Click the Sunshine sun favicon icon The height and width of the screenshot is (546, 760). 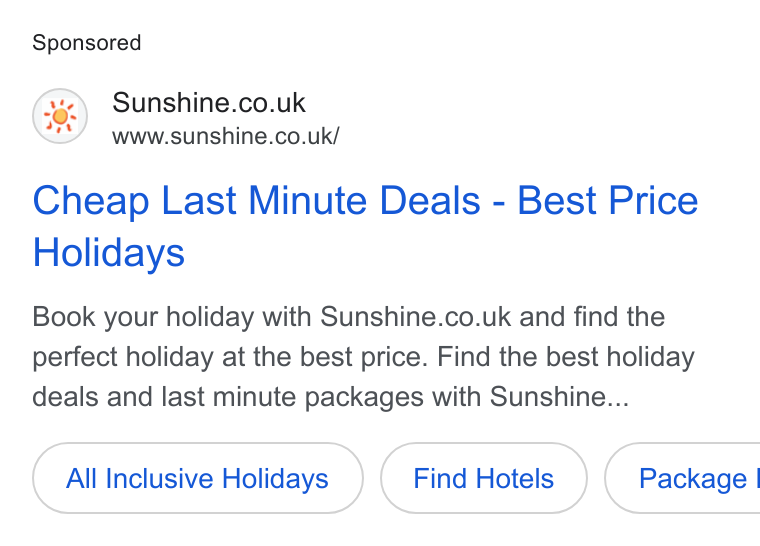60,116
